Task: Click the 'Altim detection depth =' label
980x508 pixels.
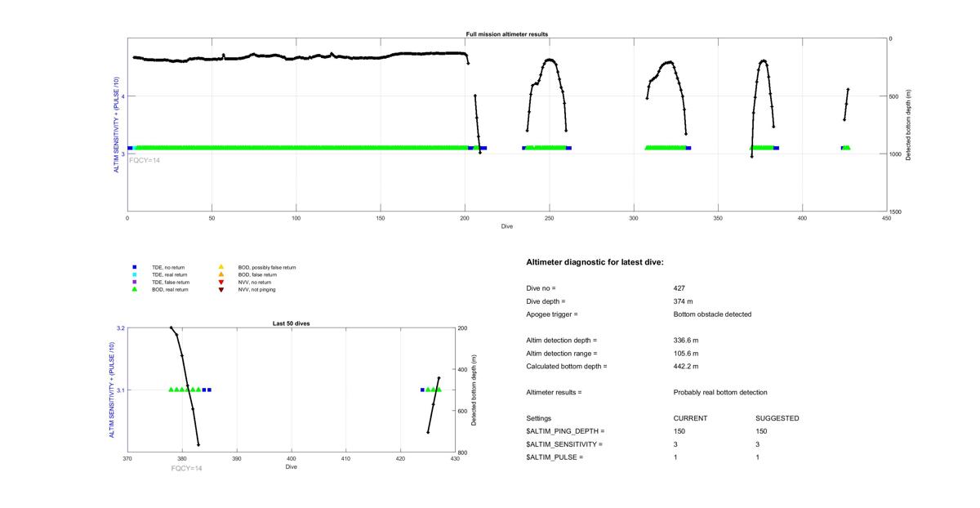Action: coord(562,340)
